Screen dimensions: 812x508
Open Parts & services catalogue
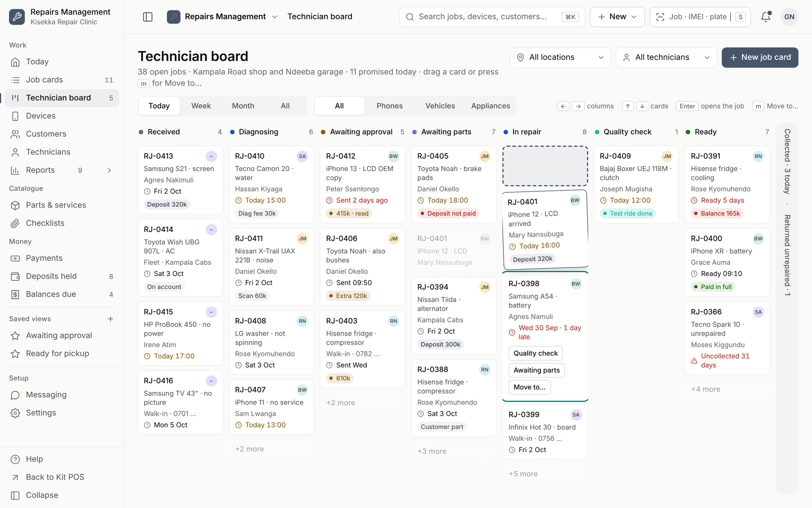point(62,205)
